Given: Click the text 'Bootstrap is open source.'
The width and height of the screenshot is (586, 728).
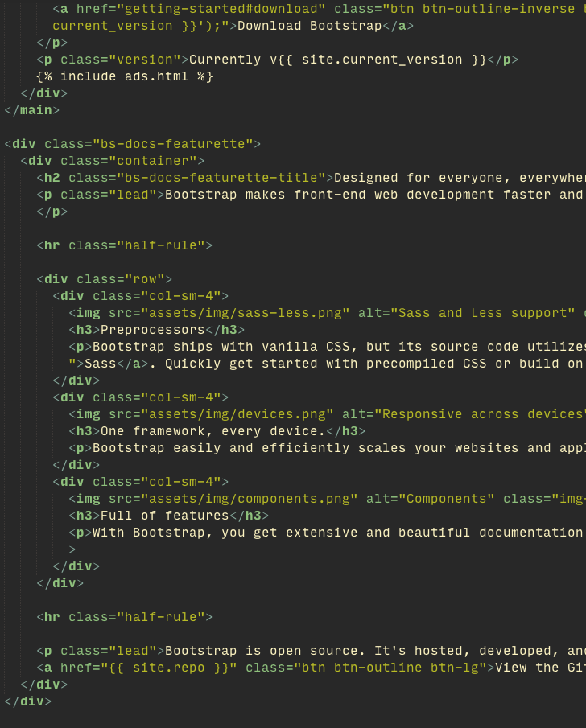Looking at the screenshot, I should 266,651.
